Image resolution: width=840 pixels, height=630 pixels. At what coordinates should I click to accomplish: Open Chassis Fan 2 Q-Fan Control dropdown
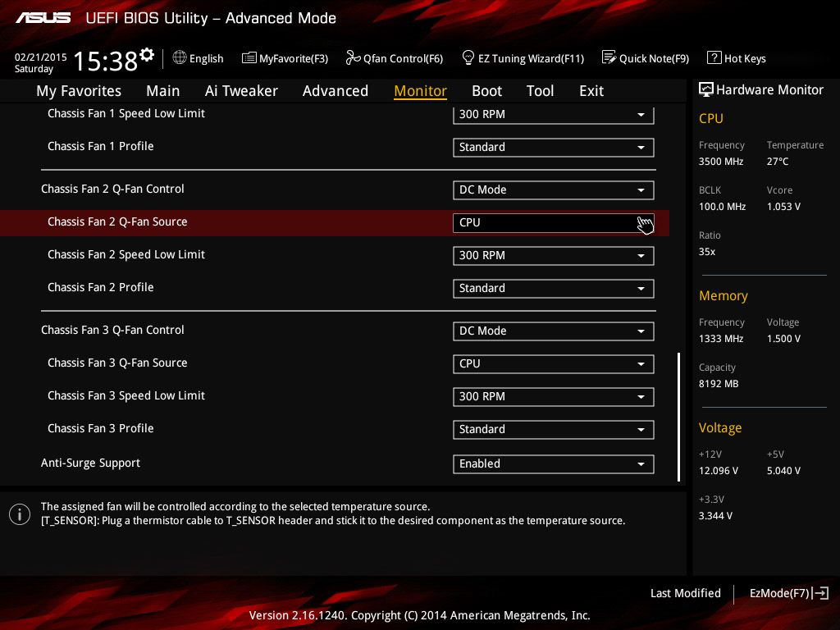(x=554, y=190)
